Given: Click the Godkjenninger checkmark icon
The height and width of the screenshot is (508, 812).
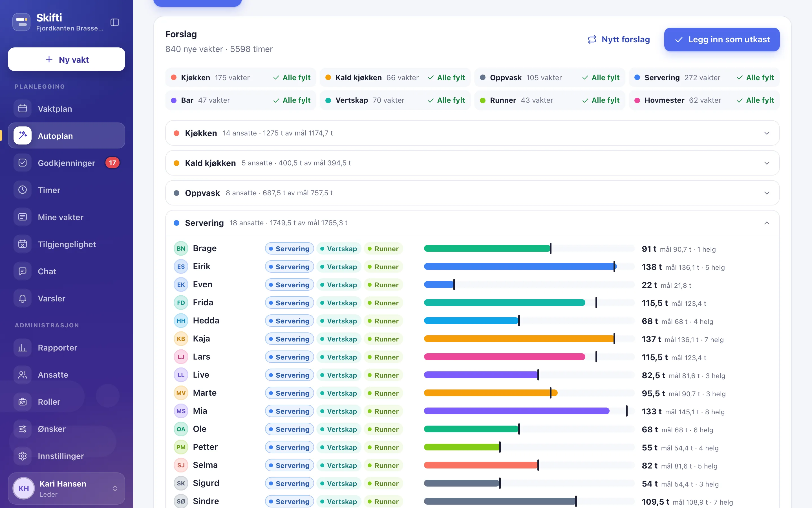Looking at the screenshot, I should point(23,163).
